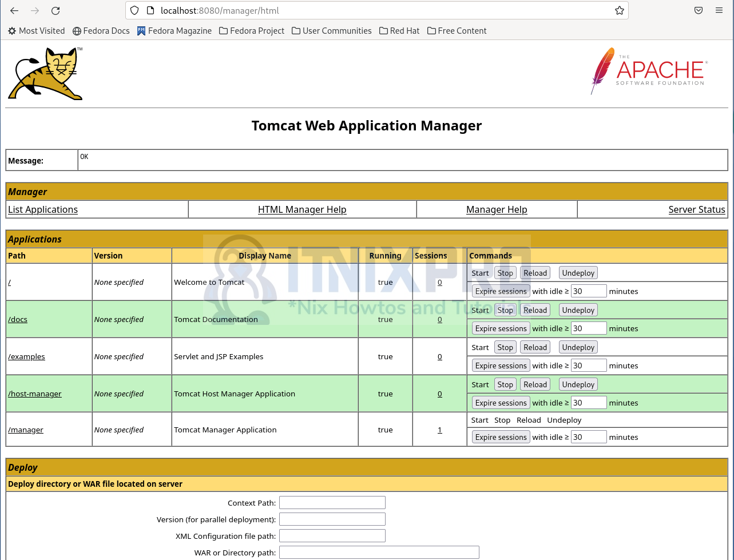Undeploy the /docs application
The width and height of the screenshot is (734, 560).
pos(578,310)
